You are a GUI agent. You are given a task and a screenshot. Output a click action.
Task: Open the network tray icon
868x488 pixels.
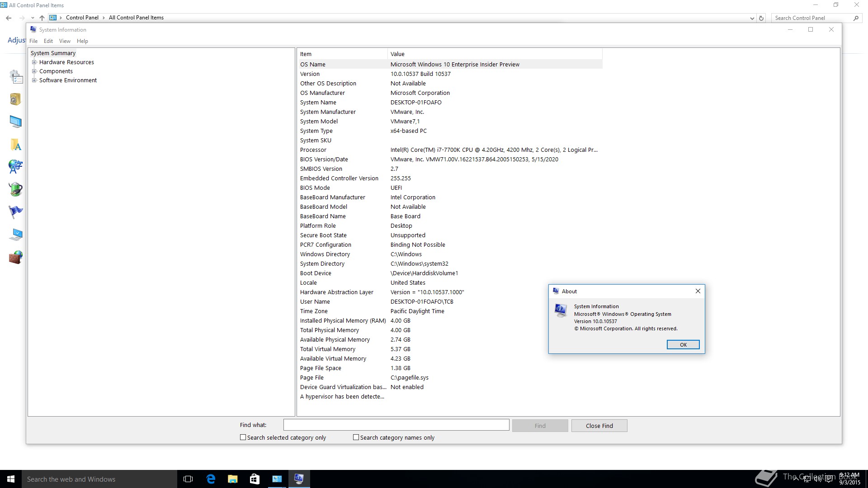coord(806,479)
